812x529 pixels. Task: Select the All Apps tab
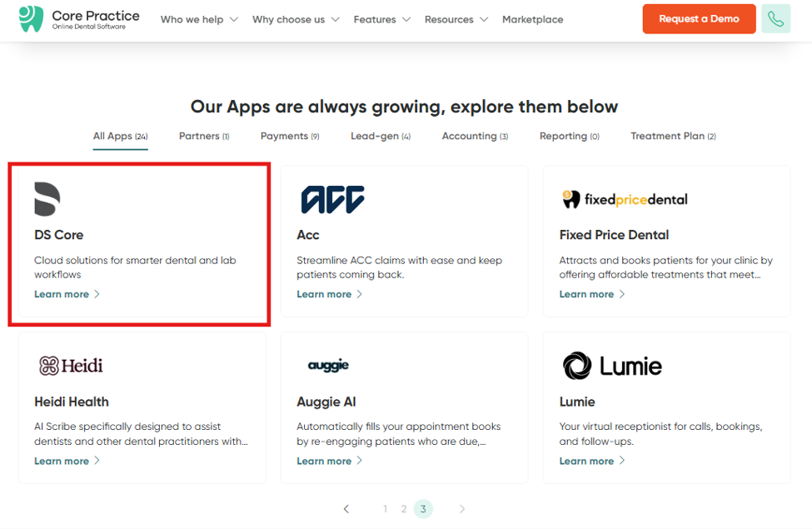point(120,137)
